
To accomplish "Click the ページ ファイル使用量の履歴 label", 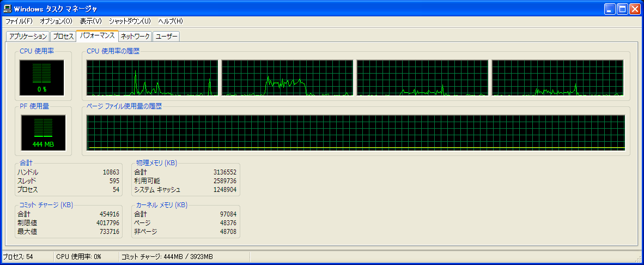I will tap(124, 106).
